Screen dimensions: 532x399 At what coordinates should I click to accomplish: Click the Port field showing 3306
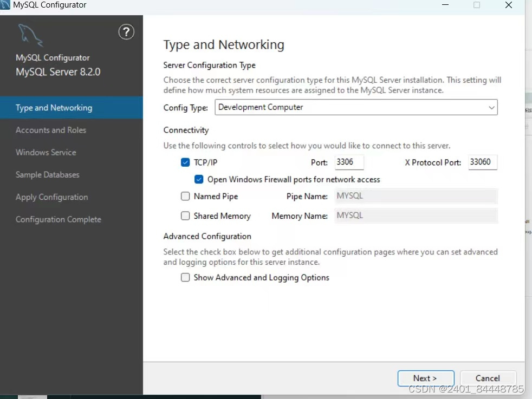349,162
